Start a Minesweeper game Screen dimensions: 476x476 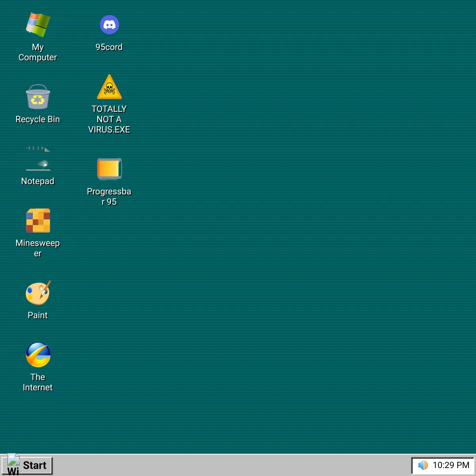(x=38, y=221)
